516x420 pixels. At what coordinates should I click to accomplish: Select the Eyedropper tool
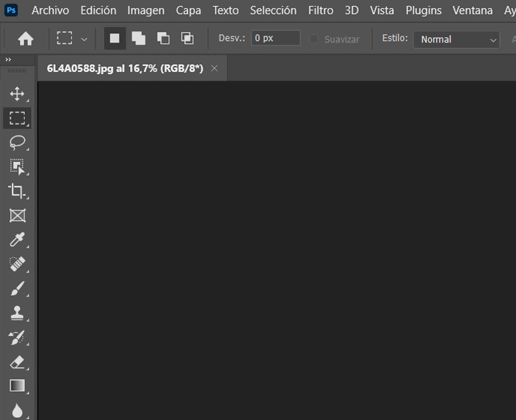17,240
